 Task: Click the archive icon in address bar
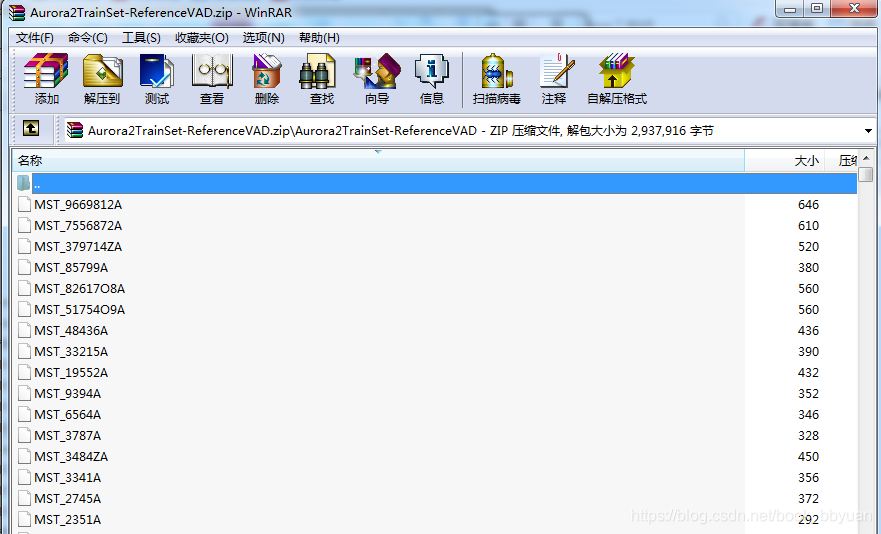(75, 130)
